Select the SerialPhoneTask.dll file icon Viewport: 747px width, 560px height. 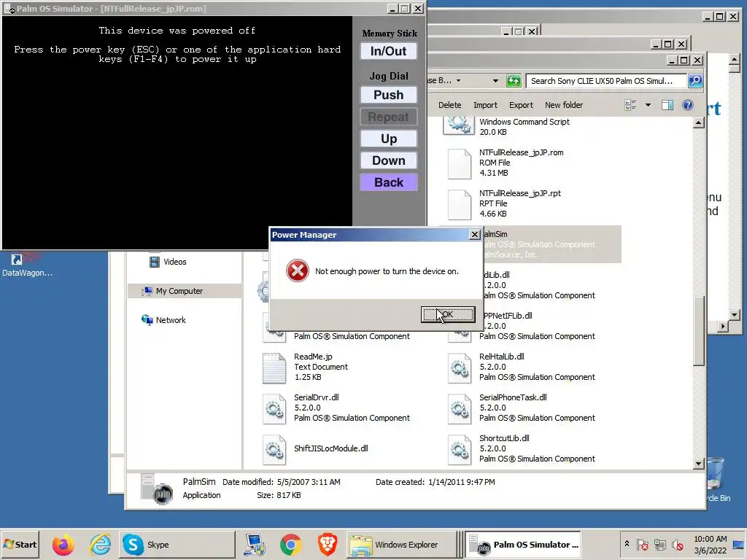460,409
